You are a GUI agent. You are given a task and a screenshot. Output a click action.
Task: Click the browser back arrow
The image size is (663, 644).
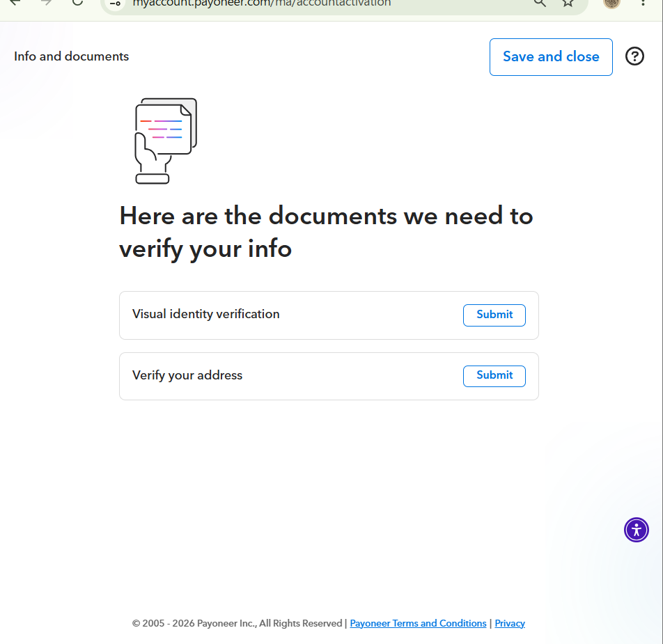[15, 2]
